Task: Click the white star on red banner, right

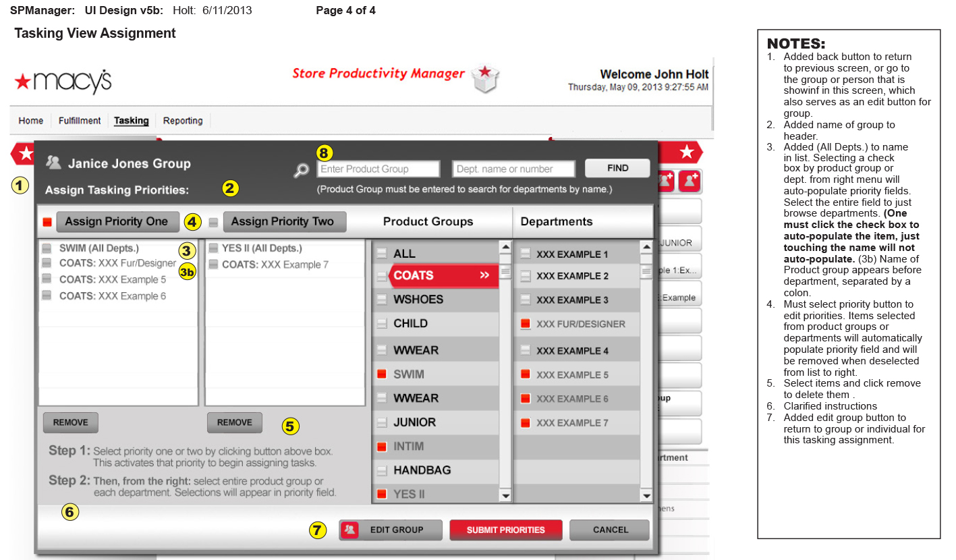Action: [x=687, y=152]
